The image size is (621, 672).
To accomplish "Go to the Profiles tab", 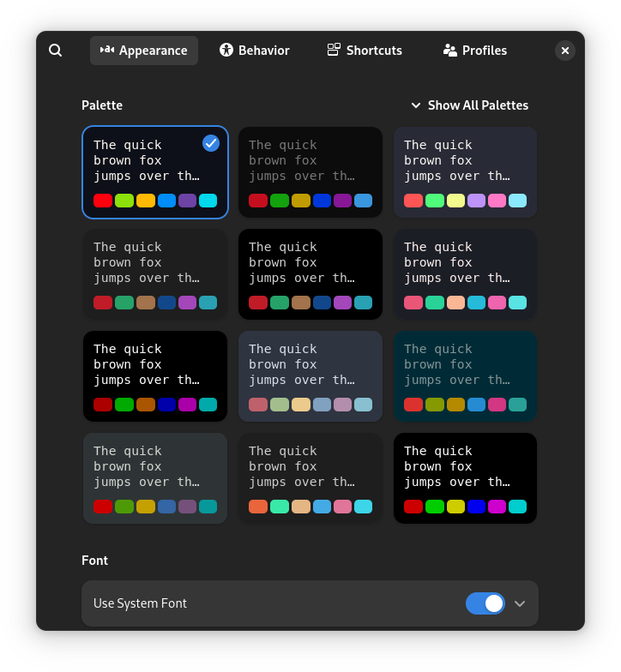I will [475, 51].
